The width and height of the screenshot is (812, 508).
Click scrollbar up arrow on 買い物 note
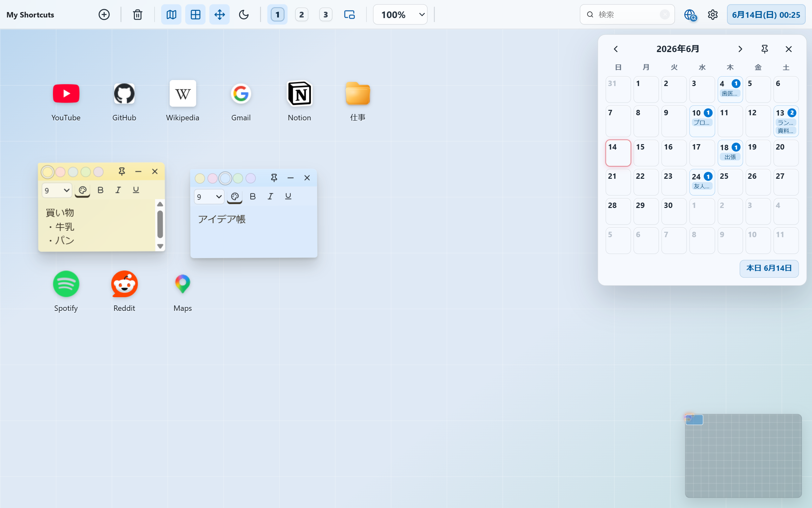[x=160, y=204]
